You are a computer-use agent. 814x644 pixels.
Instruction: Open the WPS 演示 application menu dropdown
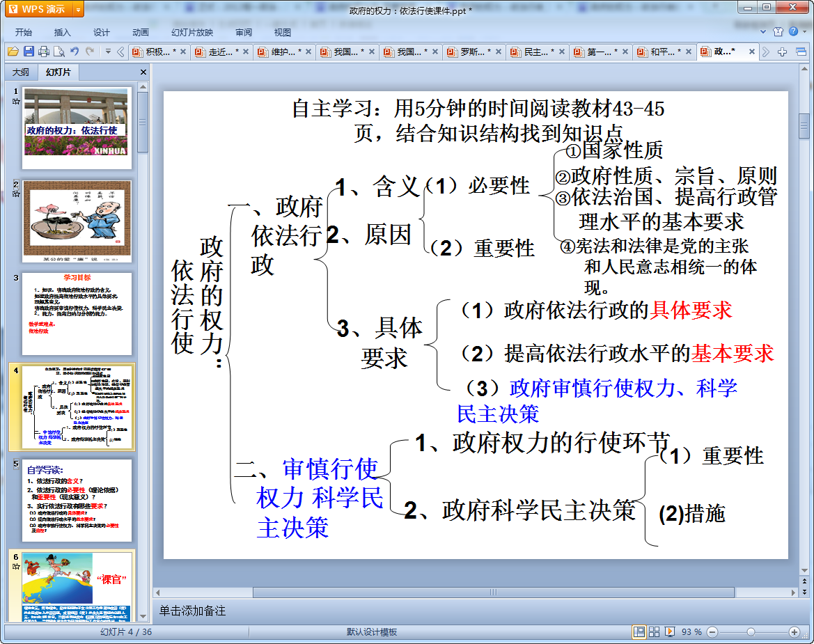77,9
